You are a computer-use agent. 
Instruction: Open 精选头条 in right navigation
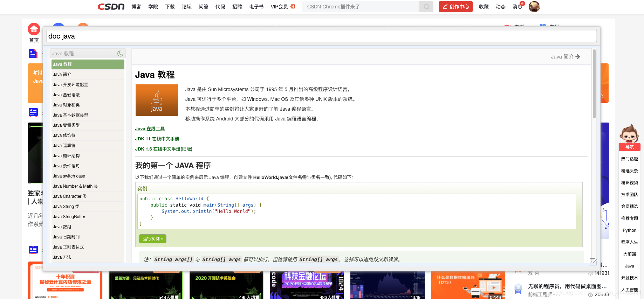[x=629, y=171]
